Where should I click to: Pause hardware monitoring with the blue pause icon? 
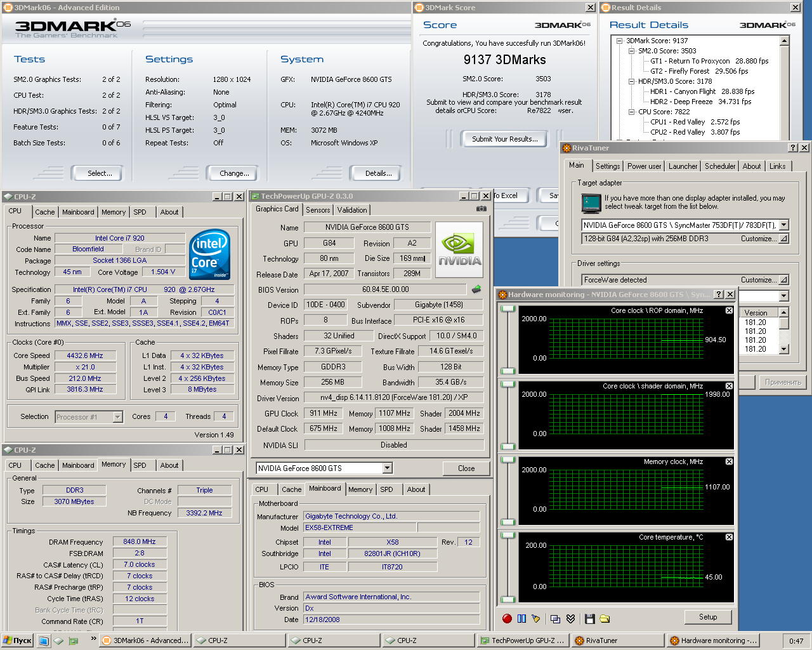point(521,618)
